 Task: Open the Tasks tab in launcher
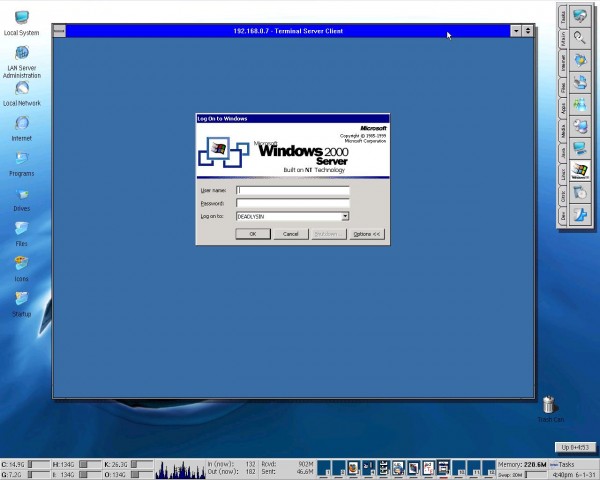point(562,16)
